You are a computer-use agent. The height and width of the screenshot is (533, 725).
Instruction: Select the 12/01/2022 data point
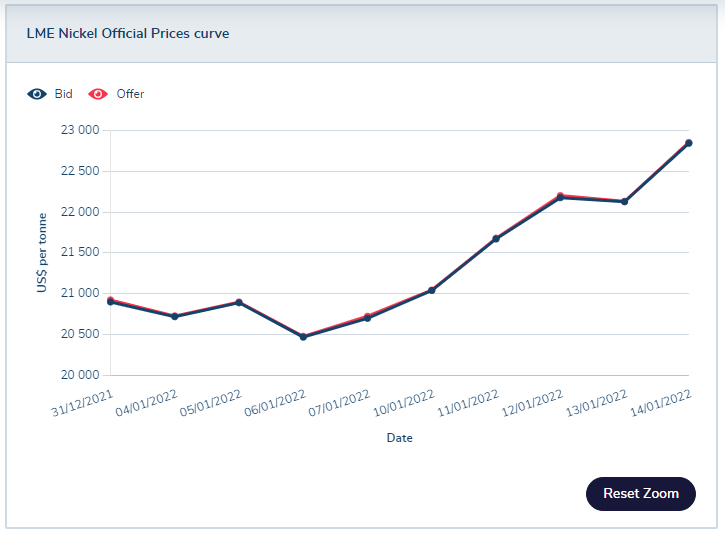(560, 197)
